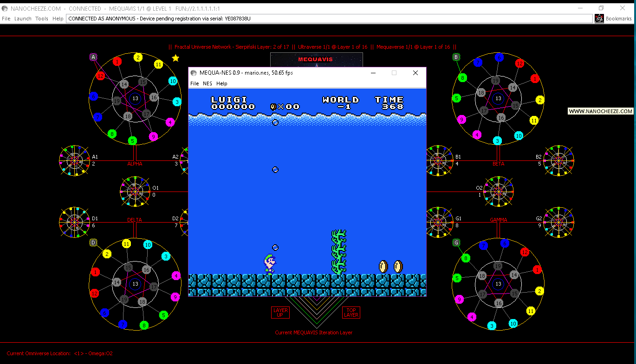Click the yellow star icon near circle A

(175, 58)
